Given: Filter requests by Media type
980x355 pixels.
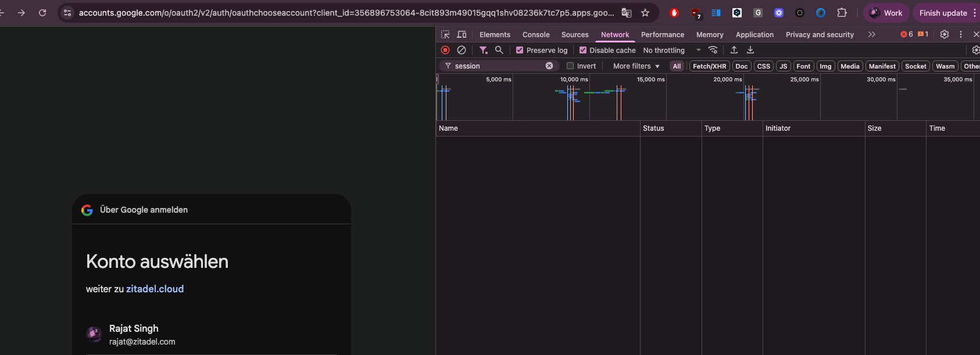Looking at the screenshot, I should tap(850, 66).
